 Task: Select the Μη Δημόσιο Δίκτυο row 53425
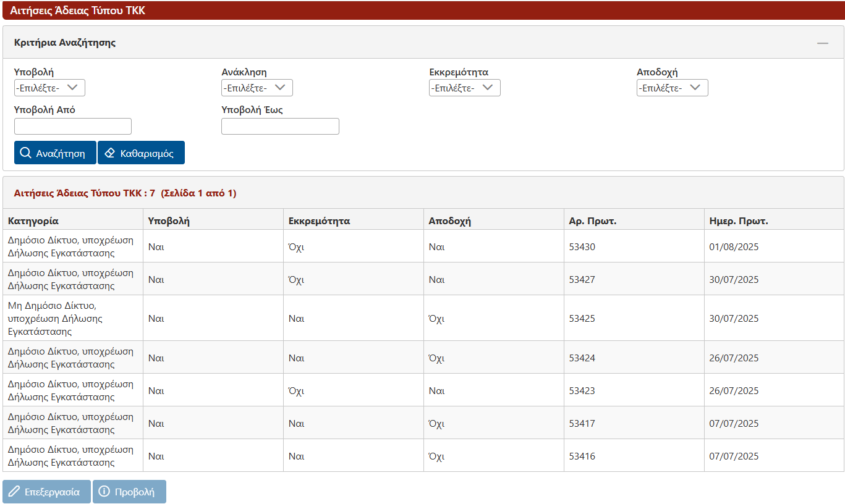point(371,318)
